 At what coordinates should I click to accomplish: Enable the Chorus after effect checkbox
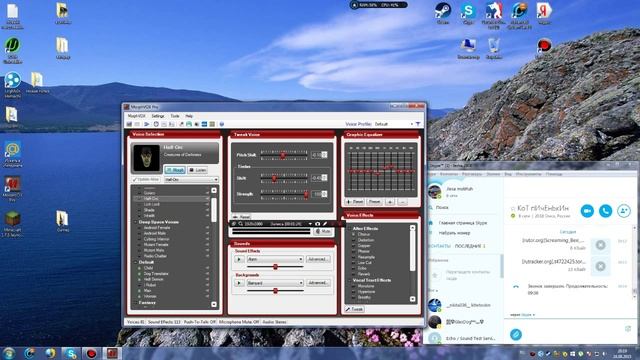coord(354,234)
